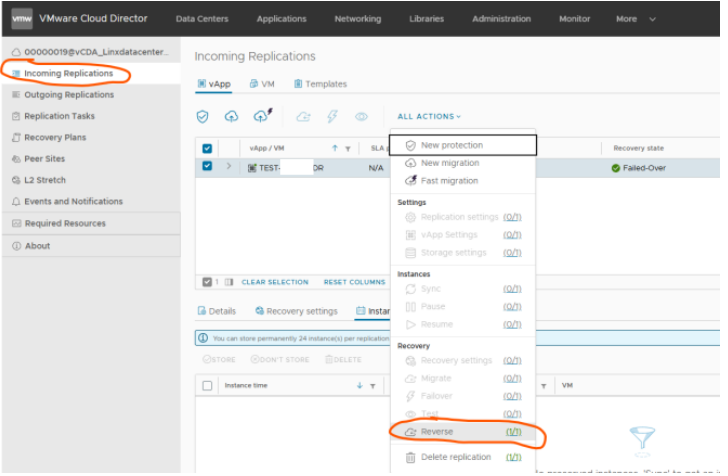Toggle the select-all checkbox in vApp table header
Image resolution: width=728 pixels, height=476 pixels.
pos(207,148)
